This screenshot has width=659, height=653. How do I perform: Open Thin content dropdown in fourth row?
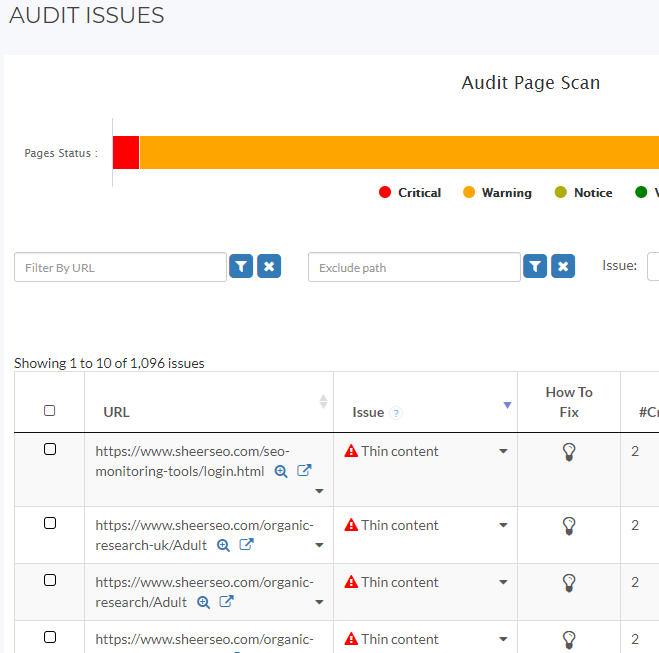(503, 640)
